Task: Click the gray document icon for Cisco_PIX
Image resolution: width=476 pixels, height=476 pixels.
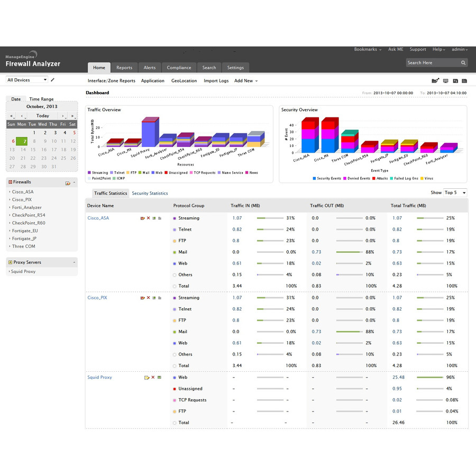Action: [x=160, y=298]
